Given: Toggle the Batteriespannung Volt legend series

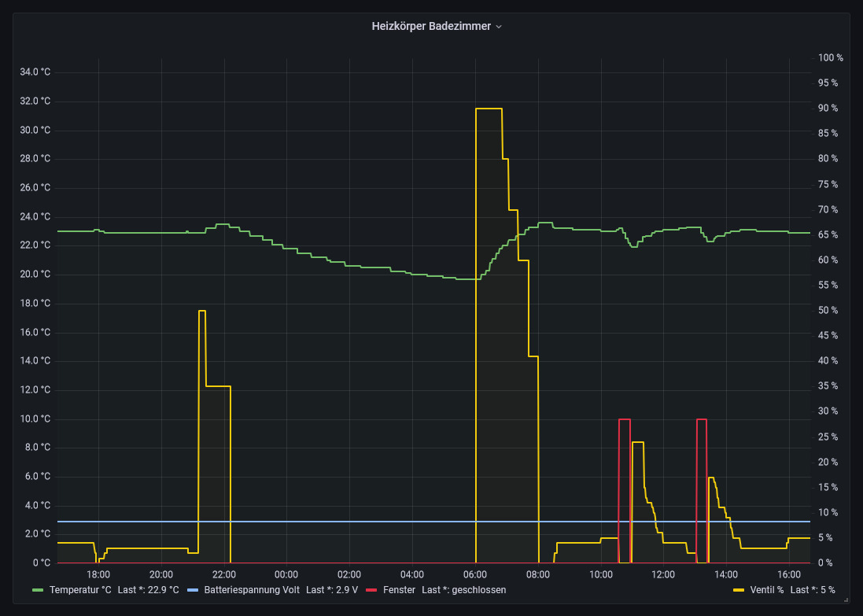Looking at the screenshot, I should coord(252,590).
